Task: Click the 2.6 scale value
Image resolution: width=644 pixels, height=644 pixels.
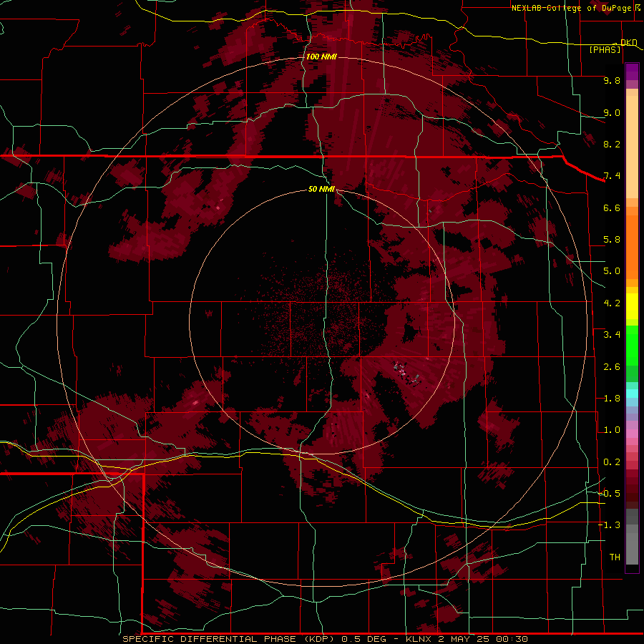Action: pos(612,367)
